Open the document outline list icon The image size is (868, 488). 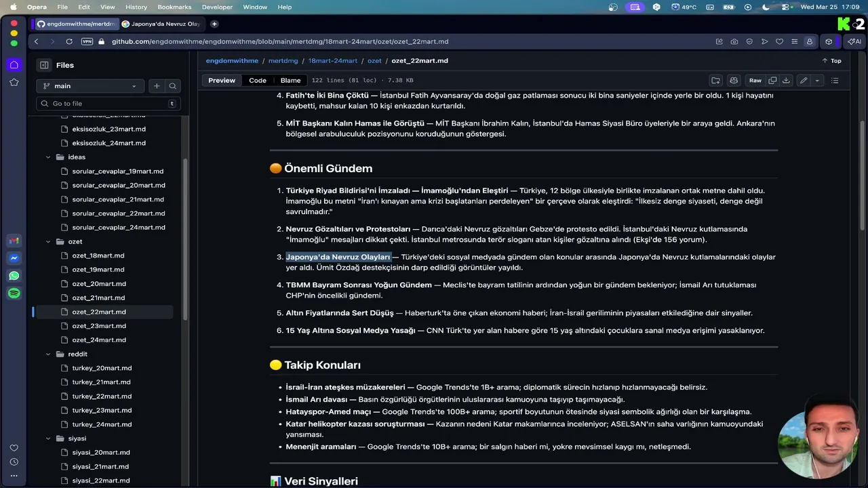tap(835, 81)
